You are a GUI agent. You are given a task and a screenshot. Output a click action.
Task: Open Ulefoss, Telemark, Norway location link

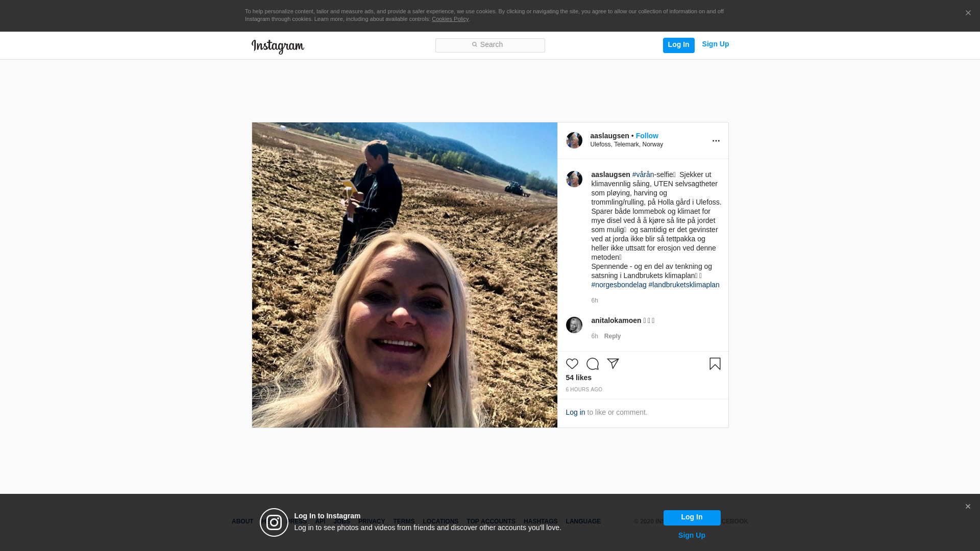pos(626,144)
